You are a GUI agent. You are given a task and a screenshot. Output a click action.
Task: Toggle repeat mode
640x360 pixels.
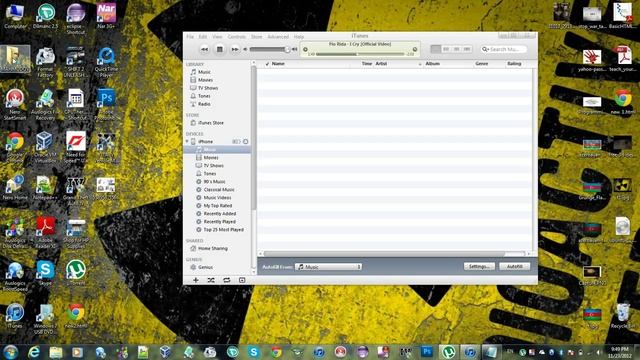[227, 280]
